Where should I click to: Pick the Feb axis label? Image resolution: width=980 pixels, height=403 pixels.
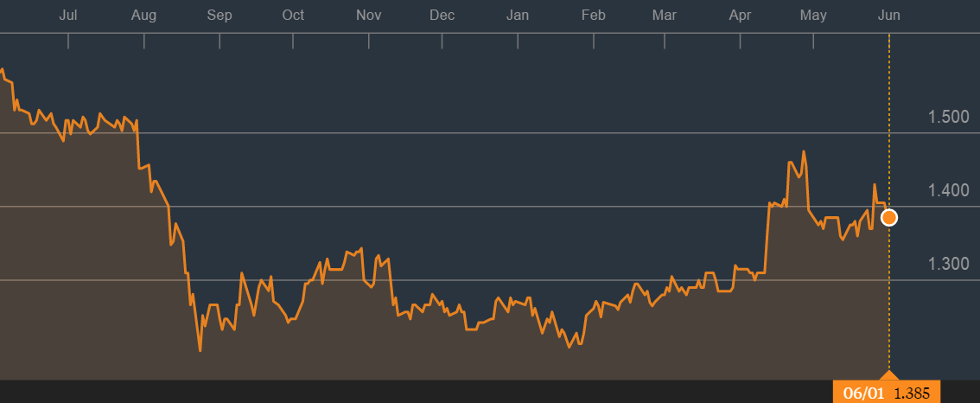pos(593,15)
